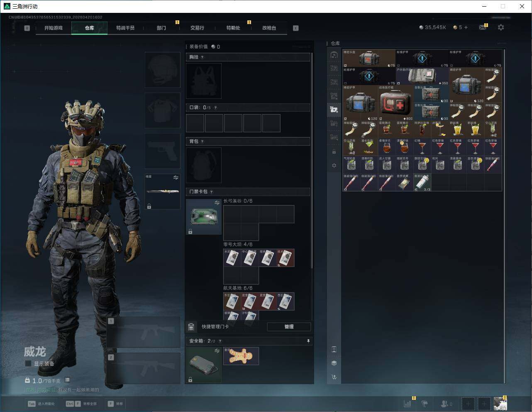Image resolution: width=532 pixels, height=412 pixels.
Task: Select the door card pack case
Action: point(204,217)
